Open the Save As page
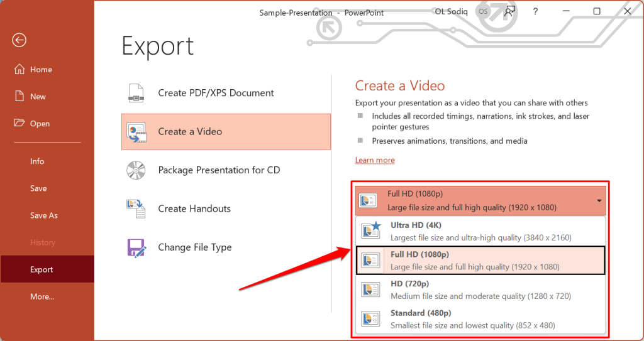This screenshot has height=341, width=644. 43,215
